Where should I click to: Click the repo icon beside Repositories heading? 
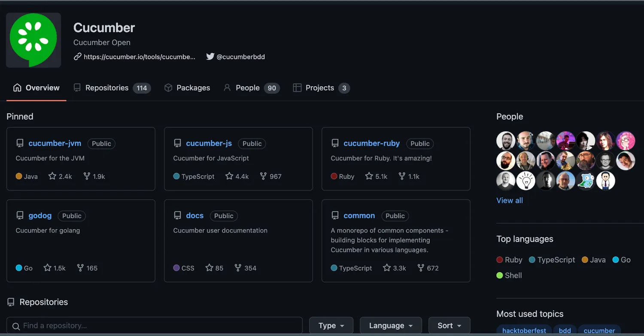(x=11, y=302)
